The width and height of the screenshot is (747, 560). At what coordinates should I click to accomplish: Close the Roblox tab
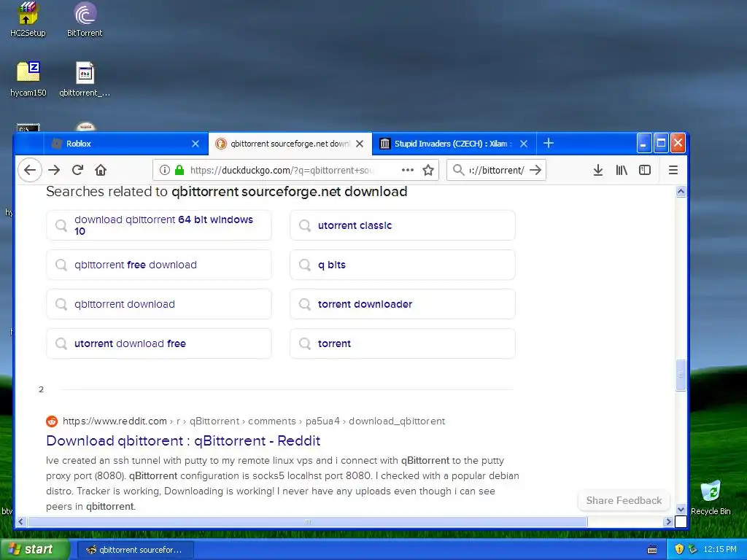click(196, 144)
